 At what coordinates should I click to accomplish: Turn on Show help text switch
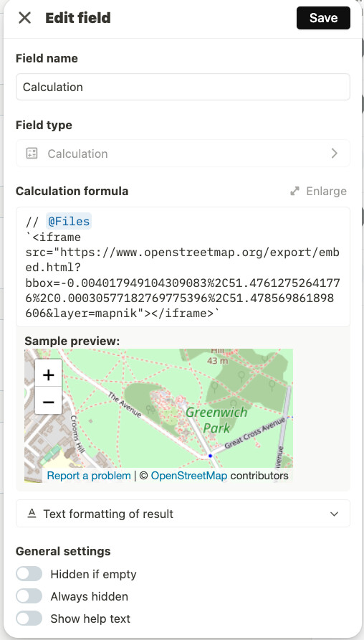[29, 618]
